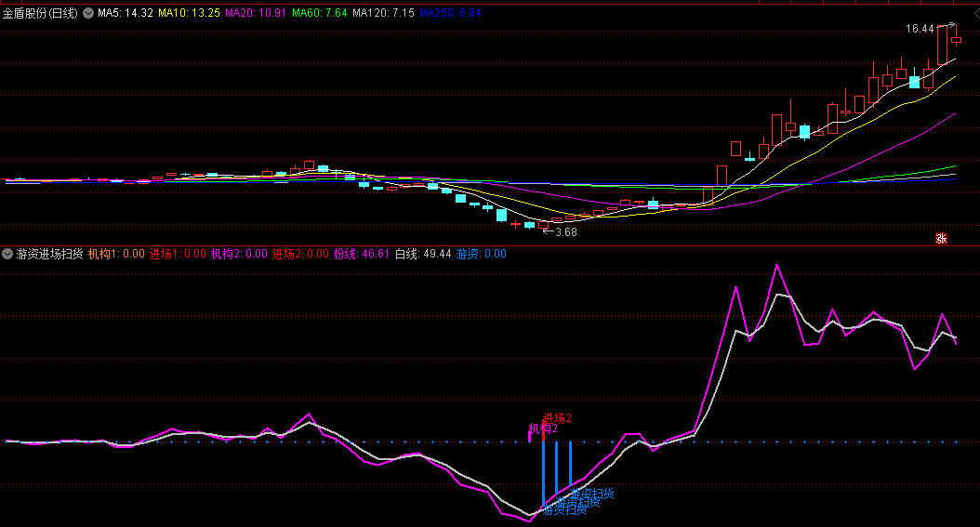Select the 进场1: 0.00 indicator value
Screen dimensions: 980x527
pos(178,253)
